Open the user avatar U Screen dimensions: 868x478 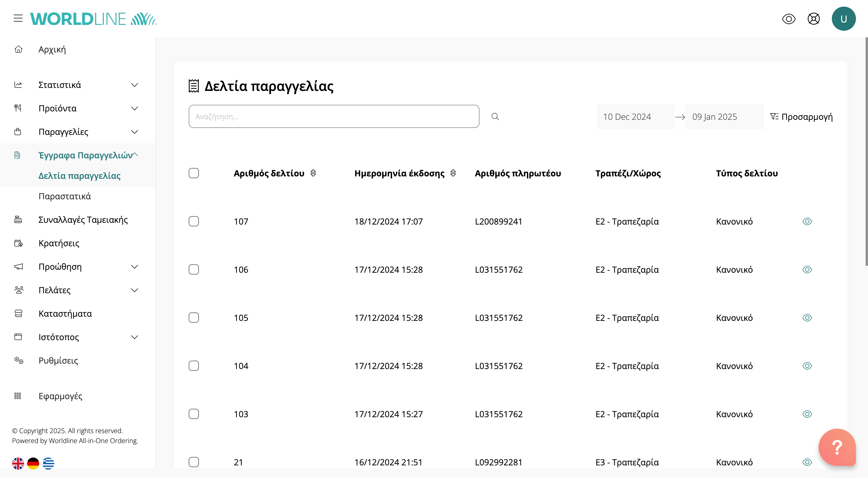tap(843, 19)
